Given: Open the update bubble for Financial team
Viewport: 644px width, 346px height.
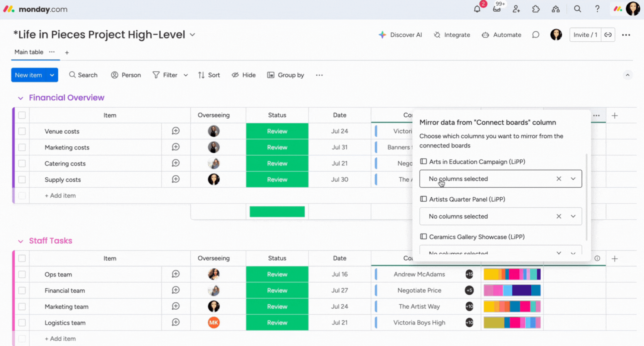Looking at the screenshot, I should 176,290.
